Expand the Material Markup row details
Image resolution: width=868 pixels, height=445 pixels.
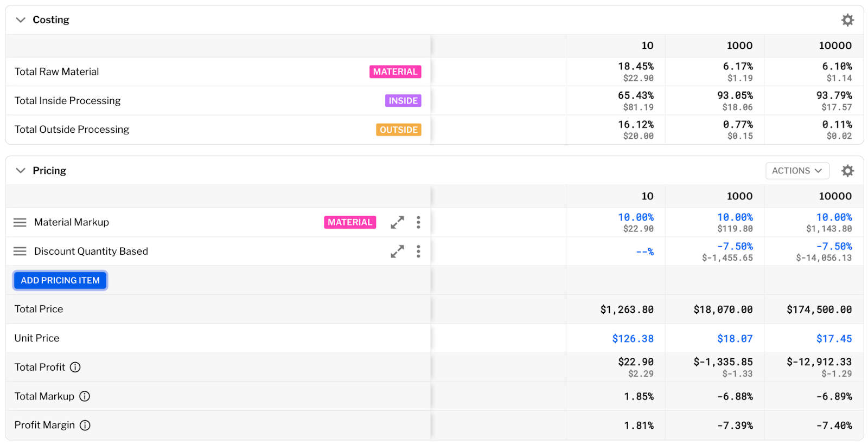point(397,222)
